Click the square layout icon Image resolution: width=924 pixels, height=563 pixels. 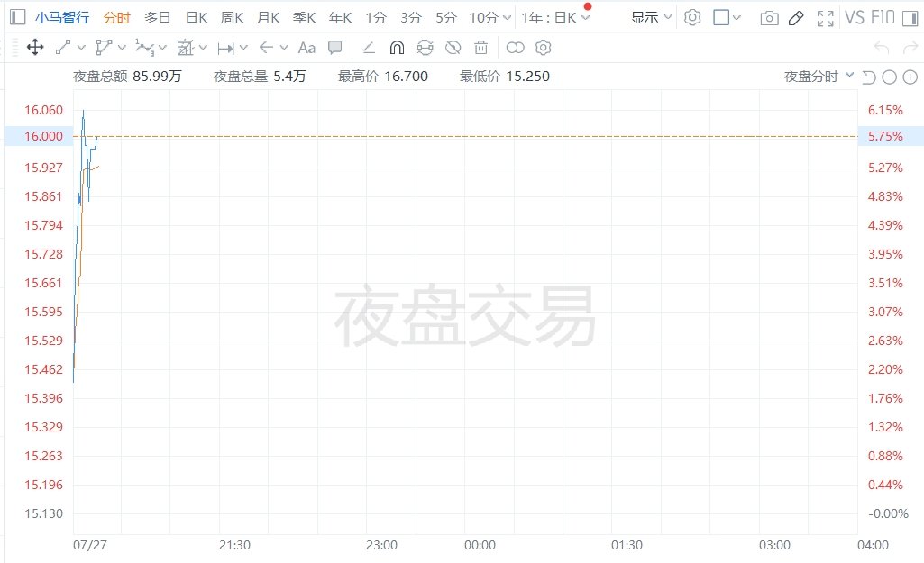click(x=721, y=18)
